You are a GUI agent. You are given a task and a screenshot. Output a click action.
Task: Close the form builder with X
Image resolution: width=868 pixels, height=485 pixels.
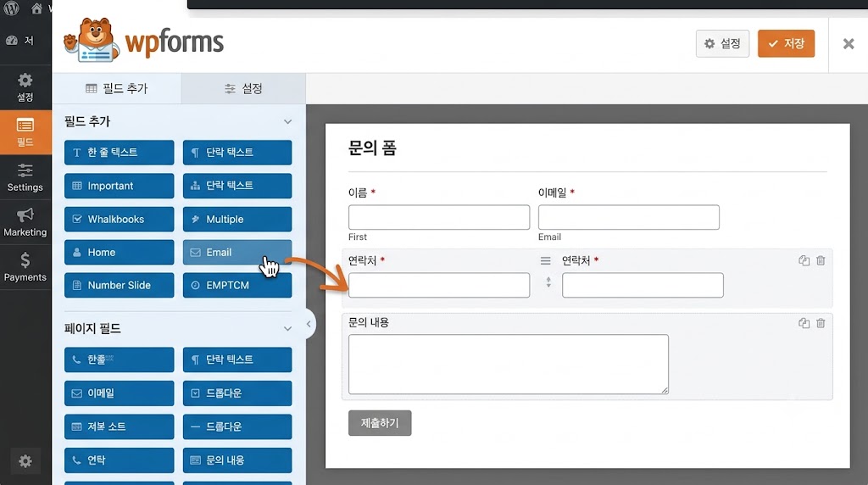(848, 44)
